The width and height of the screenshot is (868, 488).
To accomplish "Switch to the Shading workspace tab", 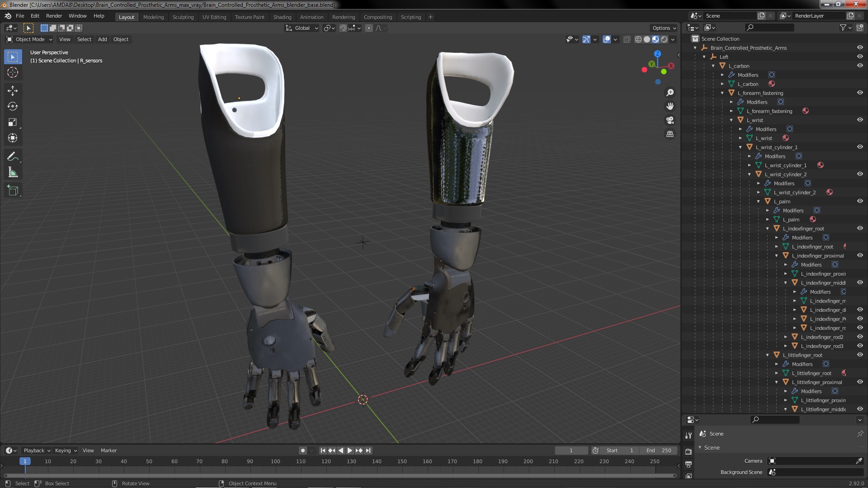I will tap(282, 17).
